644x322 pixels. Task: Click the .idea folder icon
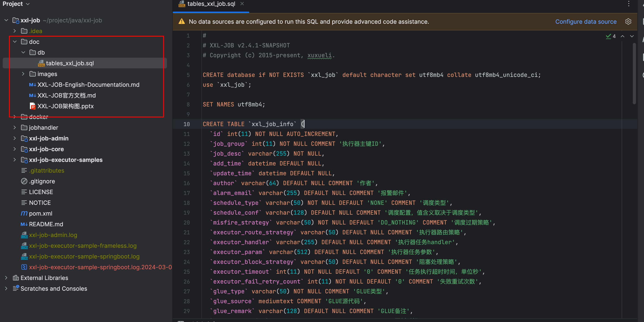(24, 31)
